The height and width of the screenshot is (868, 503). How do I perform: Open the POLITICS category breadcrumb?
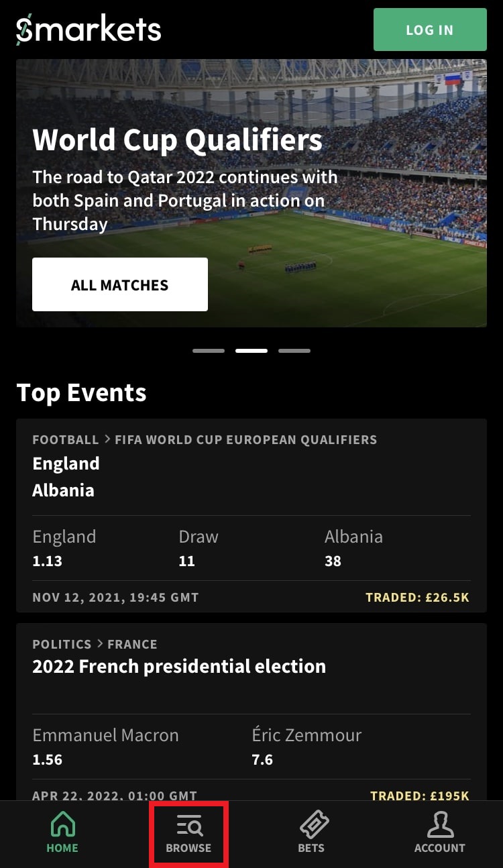coord(62,644)
